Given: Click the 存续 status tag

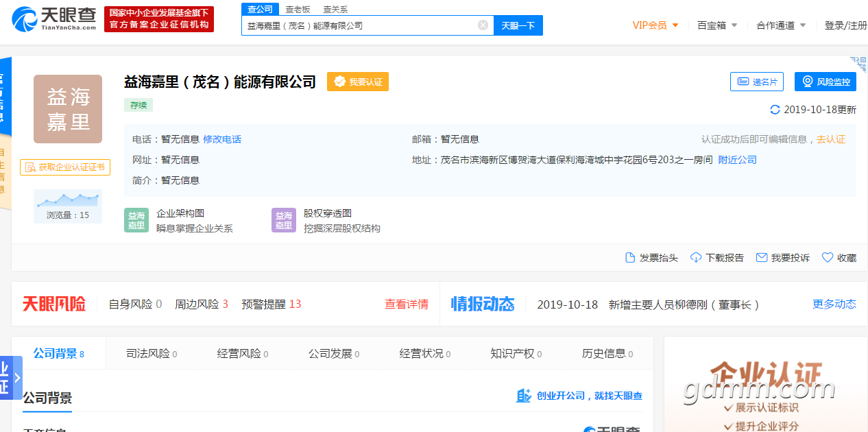Looking at the screenshot, I should (x=138, y=105).
